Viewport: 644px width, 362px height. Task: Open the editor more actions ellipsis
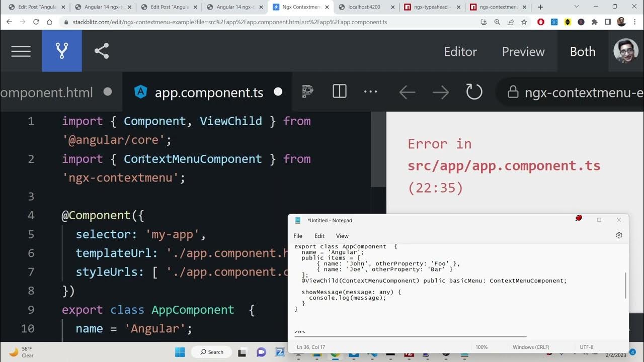[370, 92]
